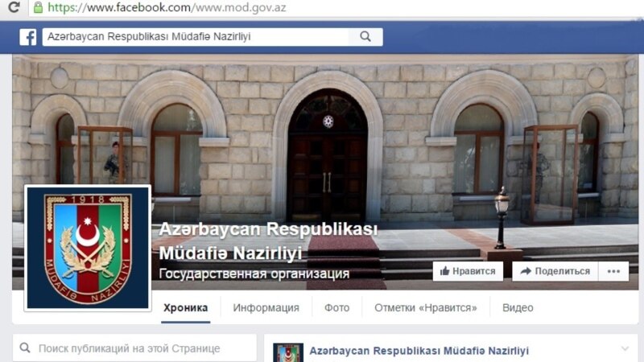This screenshot has height=362, width=644.
Task: Click the browser address bar URL
Action: (x=167, y=7)
